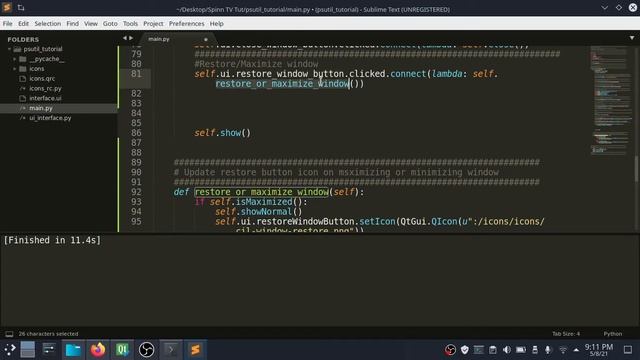Go to the previous tab with the left arrow
Screen dimensions: 640x360
point(125,38)
